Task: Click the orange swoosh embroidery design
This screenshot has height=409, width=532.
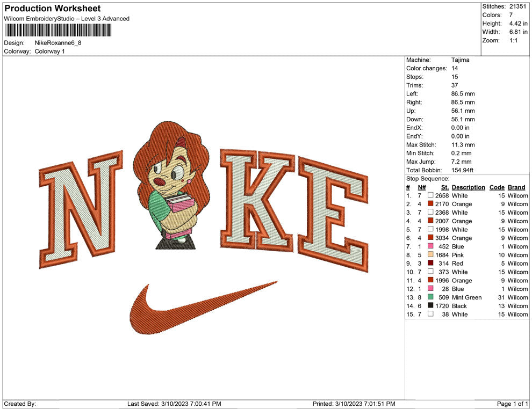Action: pos(203,308)
